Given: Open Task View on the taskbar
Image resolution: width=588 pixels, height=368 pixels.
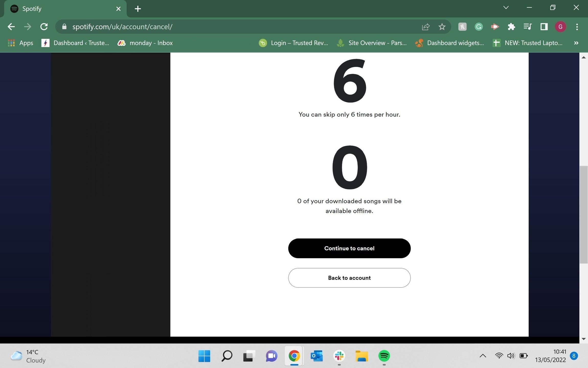Looking at the screenshot, I should (x=249, y=356).
